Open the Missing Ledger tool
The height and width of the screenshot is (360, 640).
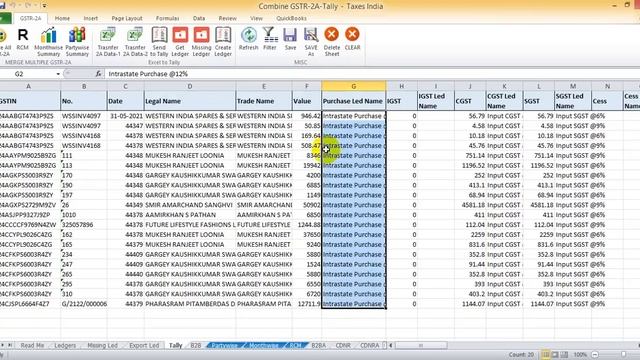(201, 42)
